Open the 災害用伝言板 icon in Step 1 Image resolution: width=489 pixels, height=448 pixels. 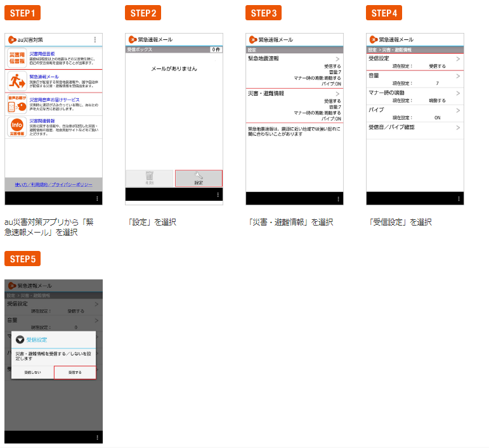[17, 58]
